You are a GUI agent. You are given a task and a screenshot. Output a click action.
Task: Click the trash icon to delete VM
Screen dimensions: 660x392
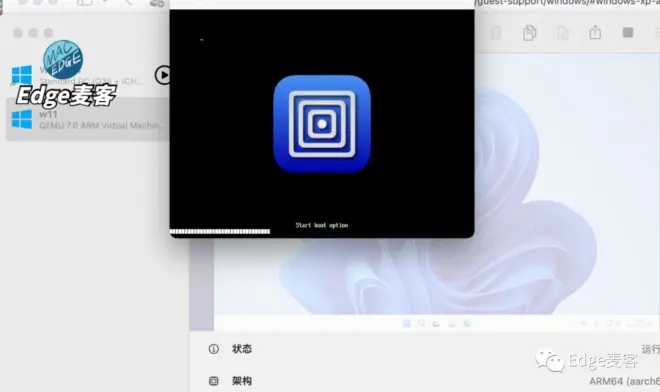pos(496,33)
